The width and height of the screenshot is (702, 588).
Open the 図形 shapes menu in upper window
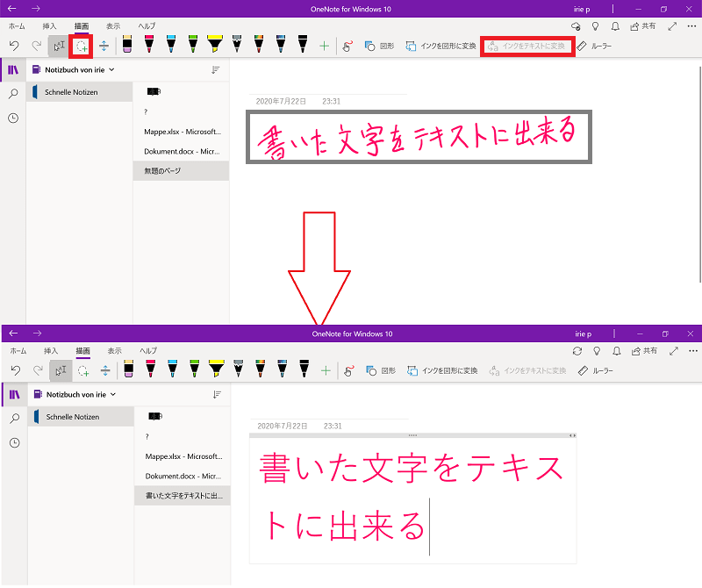coord(379,46)
